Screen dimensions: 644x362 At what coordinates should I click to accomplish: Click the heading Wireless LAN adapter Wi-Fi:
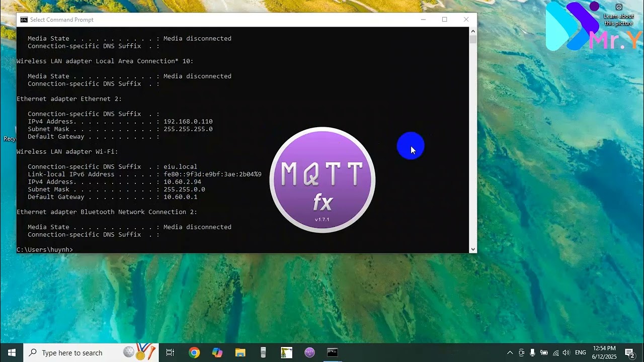[67, 152]
